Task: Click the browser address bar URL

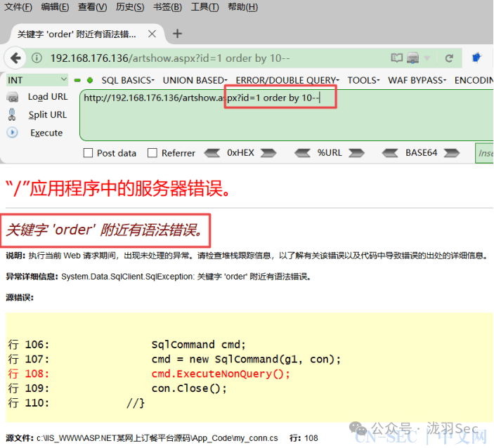Action: point(170,58)
